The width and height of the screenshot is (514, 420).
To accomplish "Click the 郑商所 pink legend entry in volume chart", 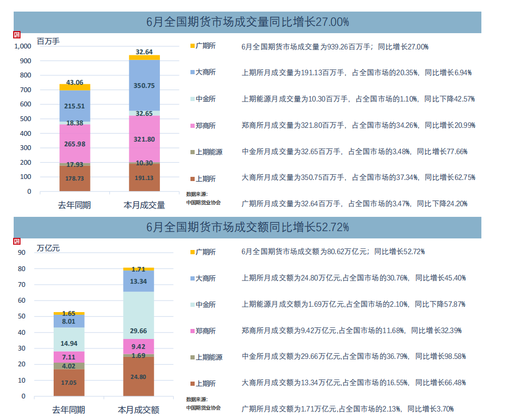I will [x=203, y=126].
